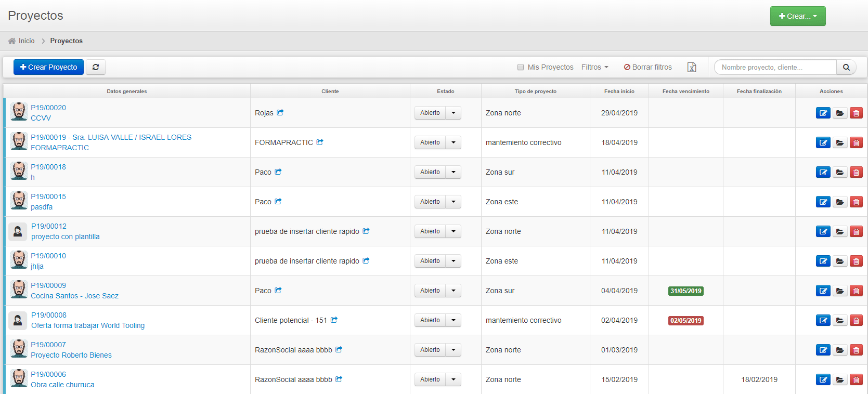The image size is (868, 394).
Task: Expand Estado dropdown for P19/00008
Action: click(x=454, y=320)
